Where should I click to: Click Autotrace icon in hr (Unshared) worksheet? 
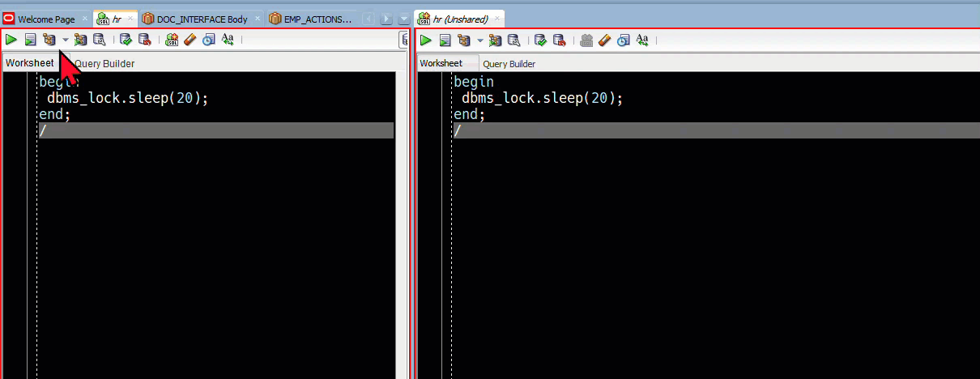click(x=495, y=40)
